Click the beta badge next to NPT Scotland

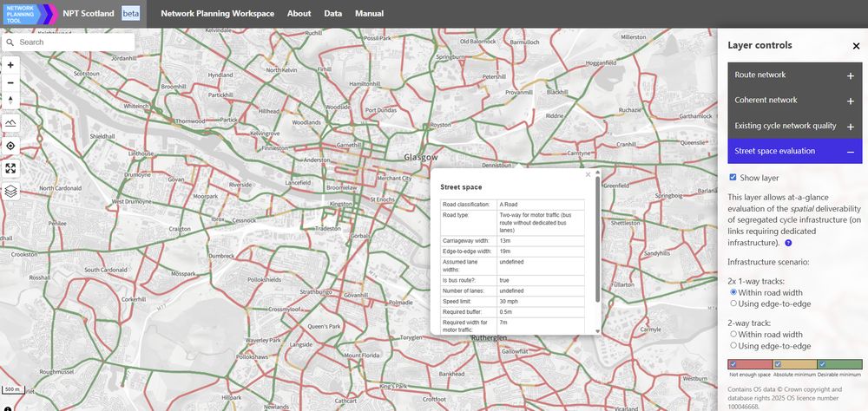[131, 13]
